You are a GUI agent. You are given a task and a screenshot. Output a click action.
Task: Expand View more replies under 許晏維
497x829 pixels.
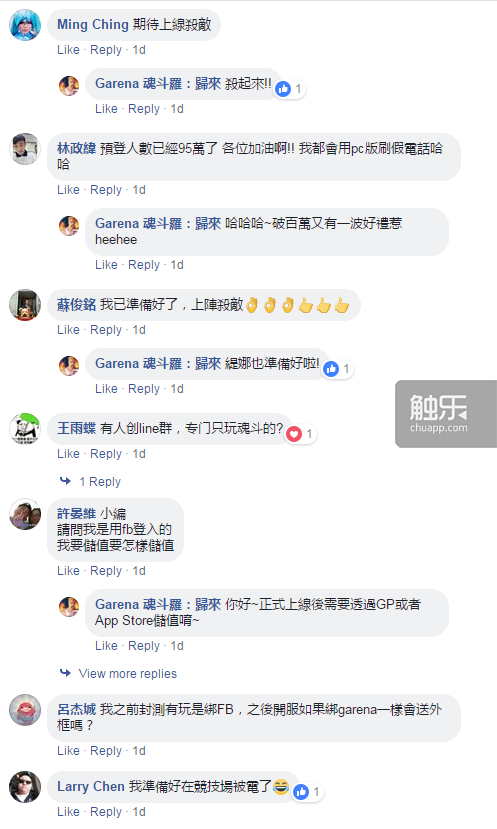[x=127, y=674]
